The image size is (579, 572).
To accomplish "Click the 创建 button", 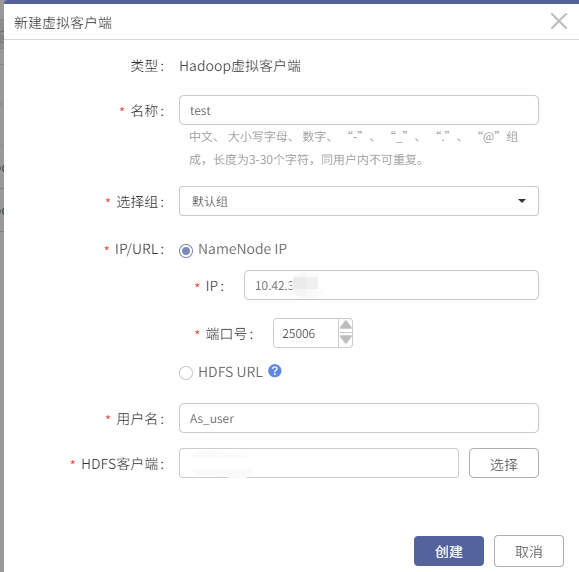I will [449, 551].
